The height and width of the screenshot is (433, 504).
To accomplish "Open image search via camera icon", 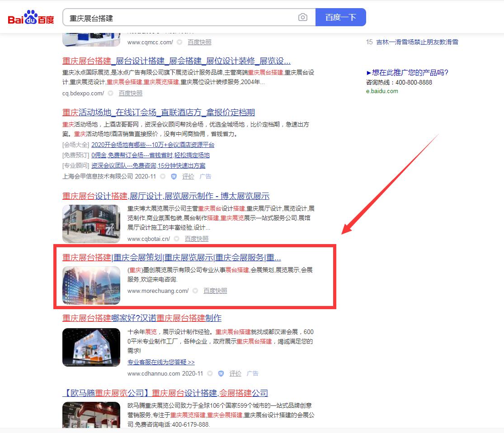I will click(303, 18).
